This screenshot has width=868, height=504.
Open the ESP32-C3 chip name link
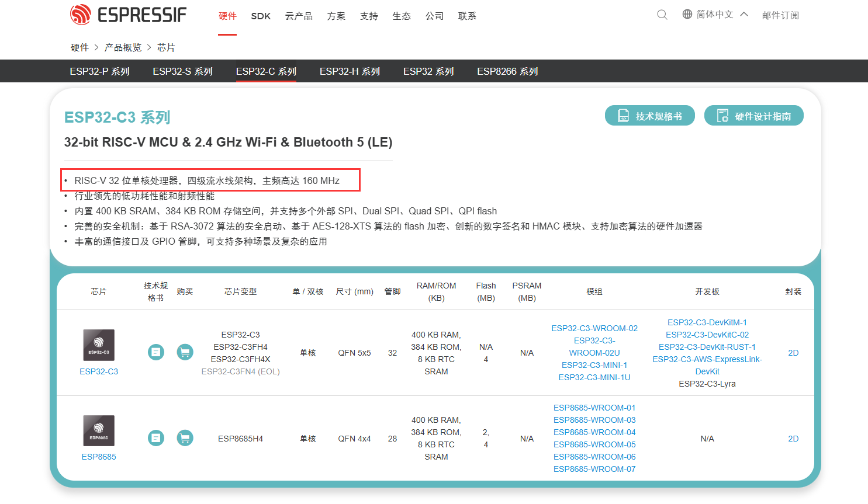point(99,371)
